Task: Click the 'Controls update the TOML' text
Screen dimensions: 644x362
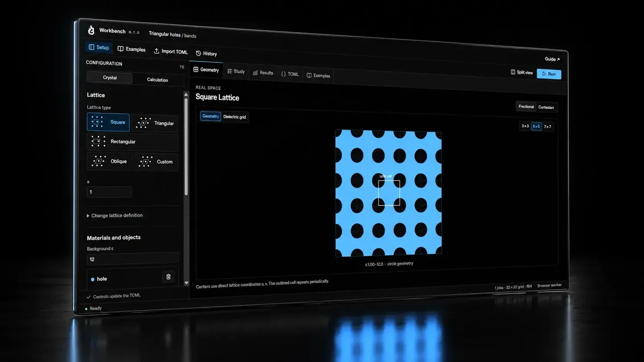Action: coord(117,296)
